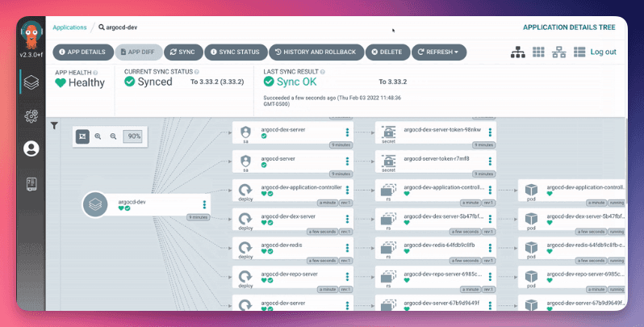Open the APP DETAILS button
This screenshot has height=327, width=644.
(x=83, y=52)
